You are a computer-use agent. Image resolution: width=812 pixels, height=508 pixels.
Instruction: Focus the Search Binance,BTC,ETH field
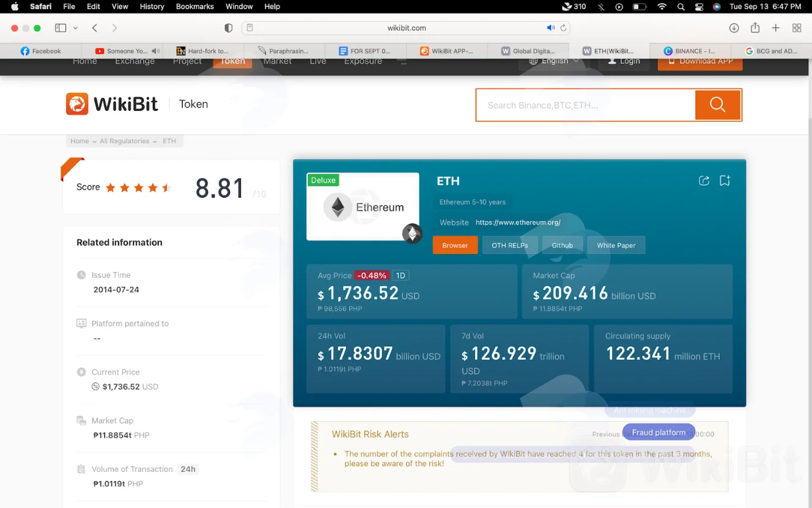click(586, 105)
